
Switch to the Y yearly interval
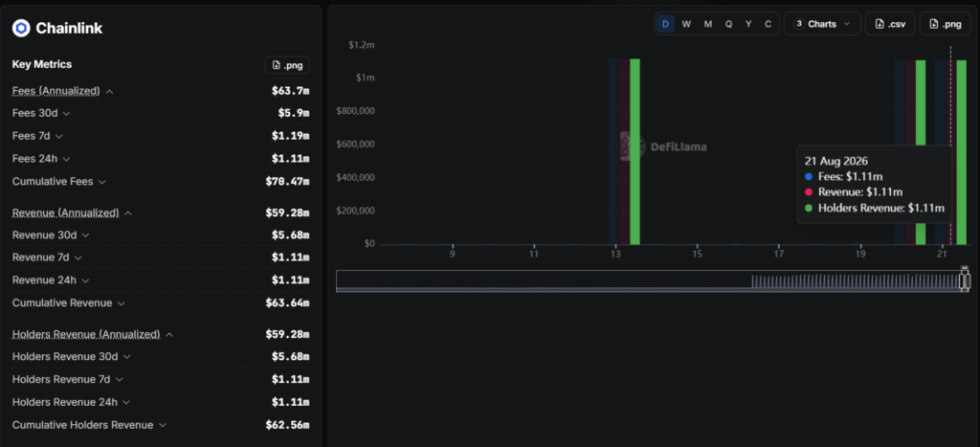coord(748,24)
